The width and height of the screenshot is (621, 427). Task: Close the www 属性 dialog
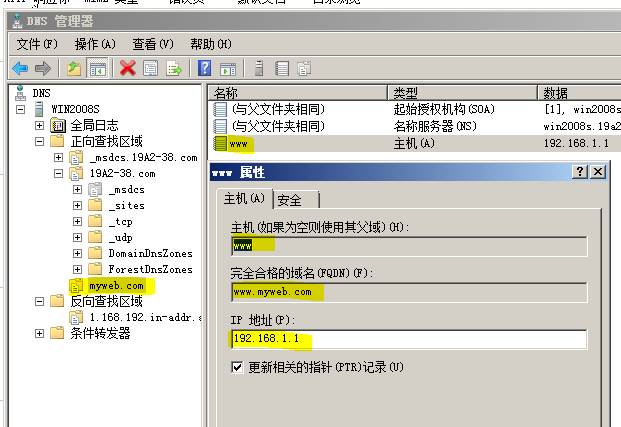[598, 172]
